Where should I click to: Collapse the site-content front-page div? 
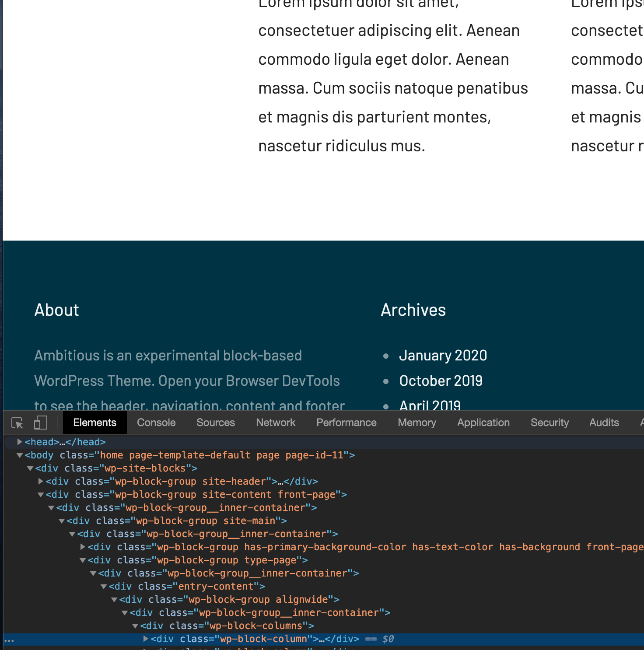coord(41,495)
